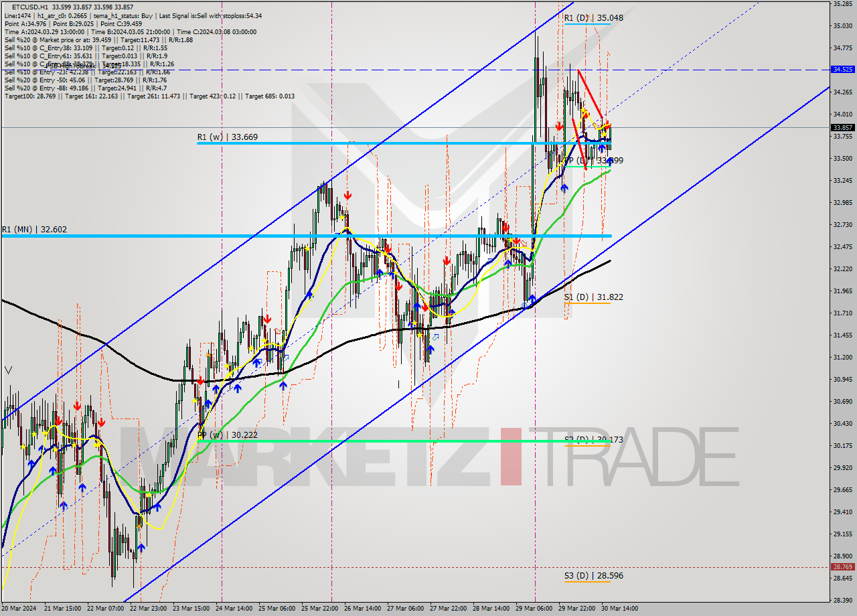The width and height of the screenshot is (857, 616).
Task: Click 31.710 on the price axis
Action: [x=842, y=313]
